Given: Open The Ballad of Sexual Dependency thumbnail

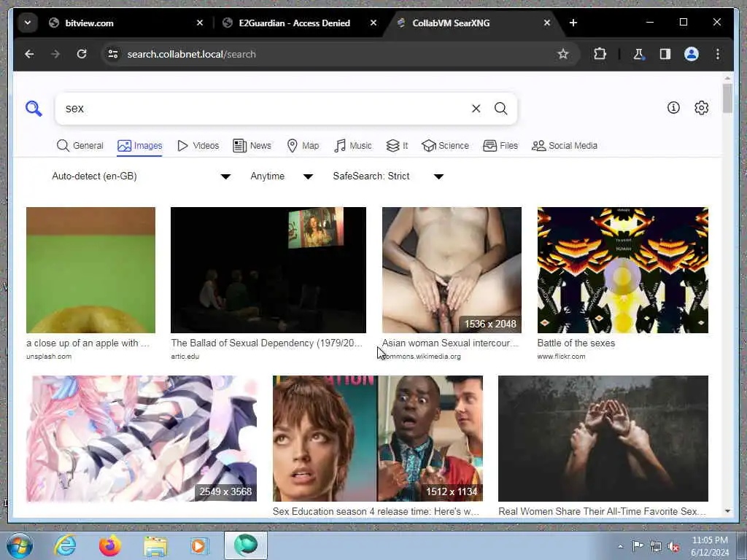Looking at the screenshot, I should (x=268, y=270).
